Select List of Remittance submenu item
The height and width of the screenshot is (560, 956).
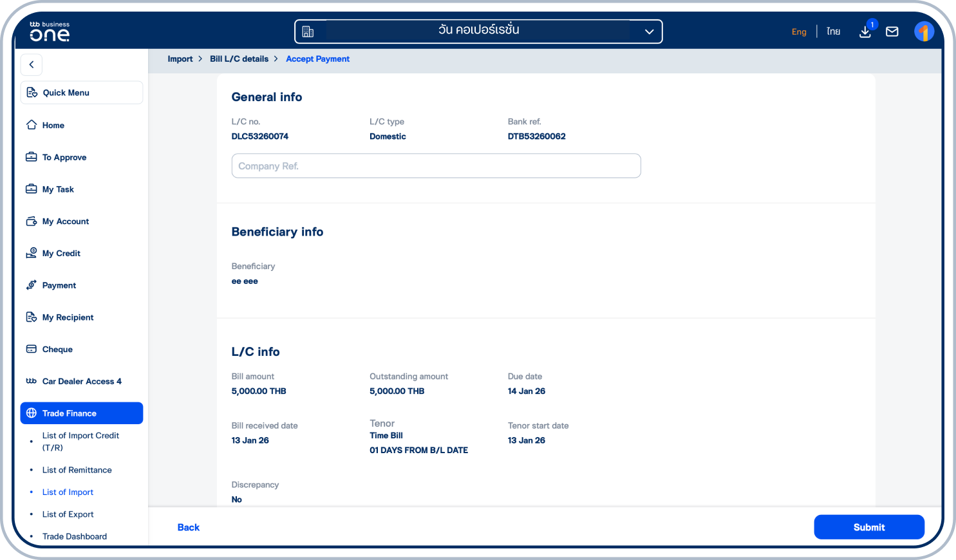[x=77, y=470]
